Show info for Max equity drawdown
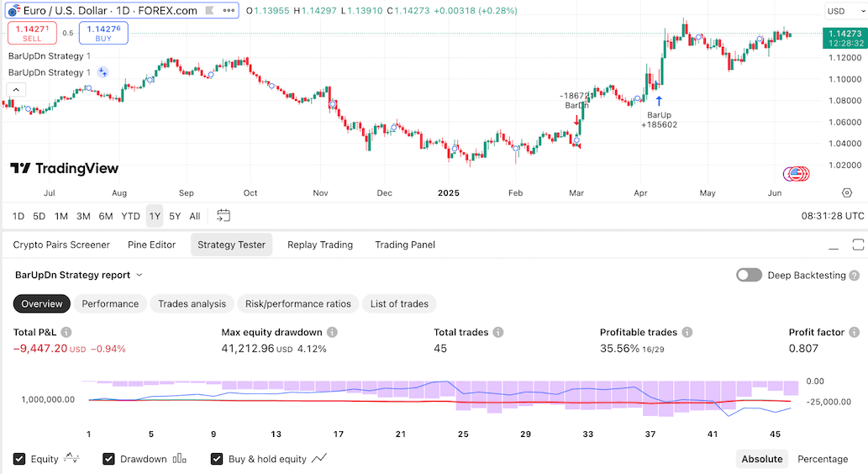Viewport: 868px width, 474px height. 332,332
